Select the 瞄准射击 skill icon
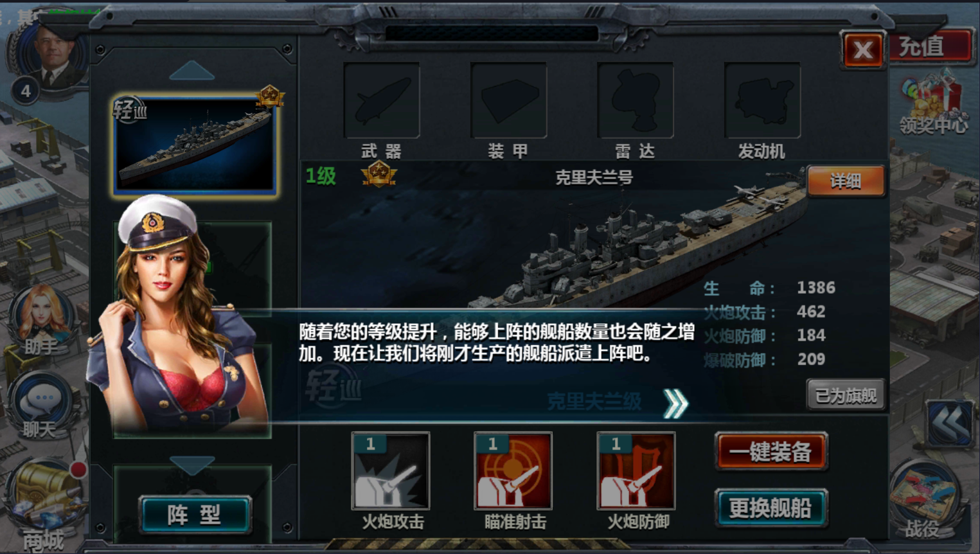This screenshot has width=980, height=554. click(513, 471)
